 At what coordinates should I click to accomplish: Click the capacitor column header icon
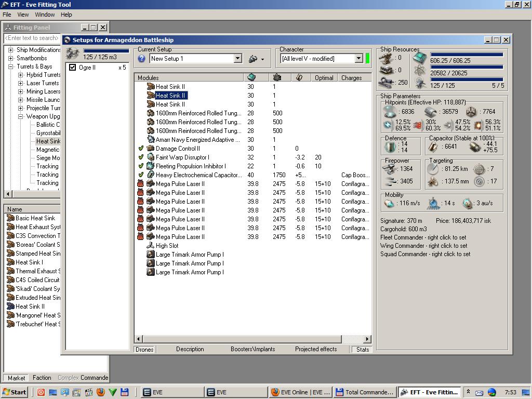click(299, 77)
